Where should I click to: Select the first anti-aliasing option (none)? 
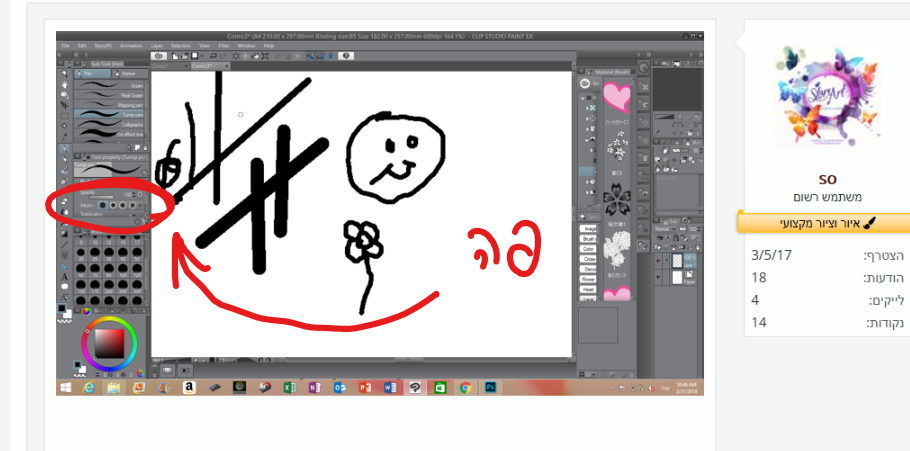click(x=103, y=205)
